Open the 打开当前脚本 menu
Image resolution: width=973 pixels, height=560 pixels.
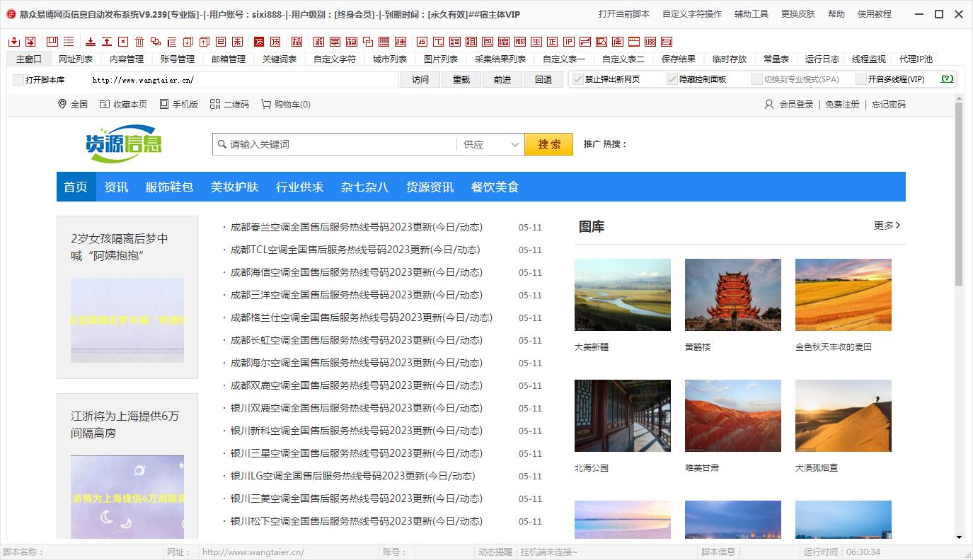(624, 13)
